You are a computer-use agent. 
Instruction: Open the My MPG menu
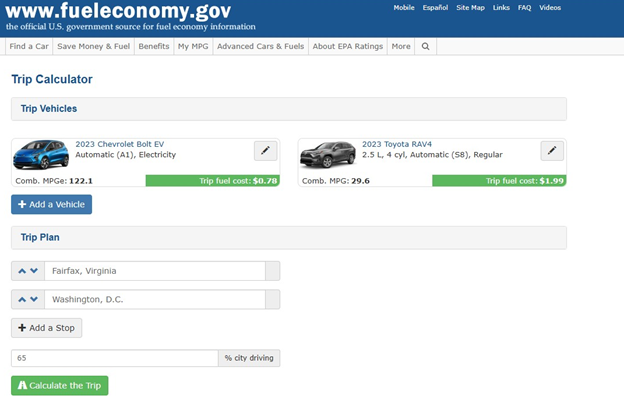click(x=193, y=47)
